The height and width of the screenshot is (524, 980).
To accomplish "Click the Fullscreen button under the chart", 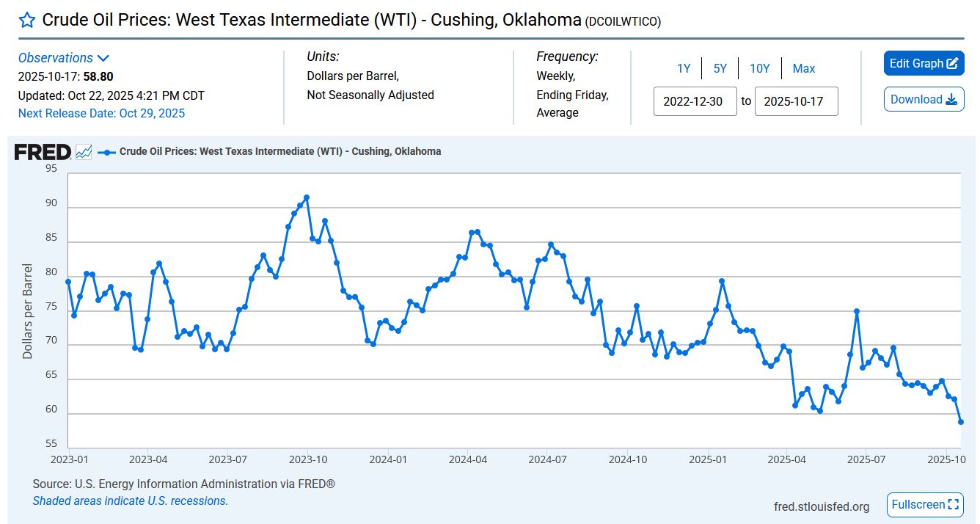I will pyautogui.click(x=924, y=504).
